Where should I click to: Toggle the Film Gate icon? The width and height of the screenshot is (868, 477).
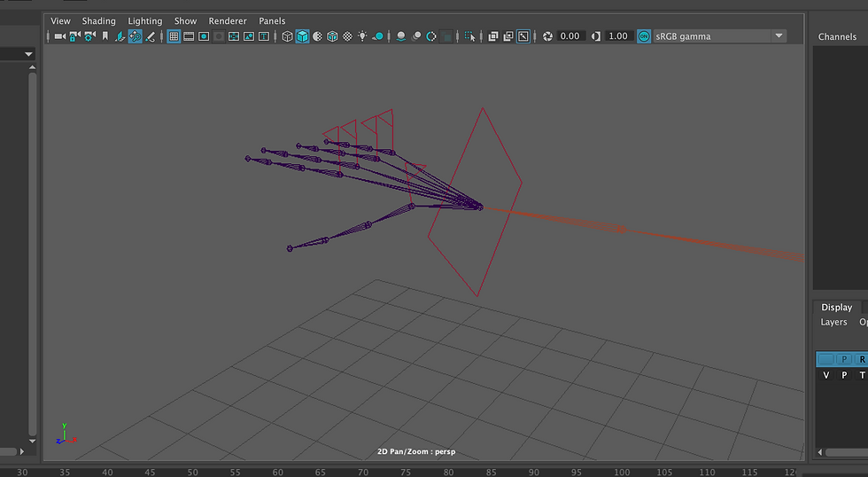coord(189,36)
